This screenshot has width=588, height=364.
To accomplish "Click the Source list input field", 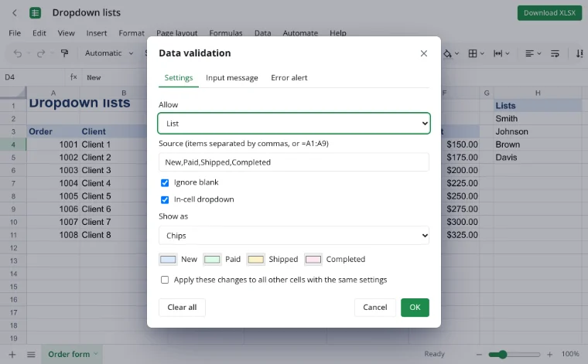I will click(x=294, y=162).
